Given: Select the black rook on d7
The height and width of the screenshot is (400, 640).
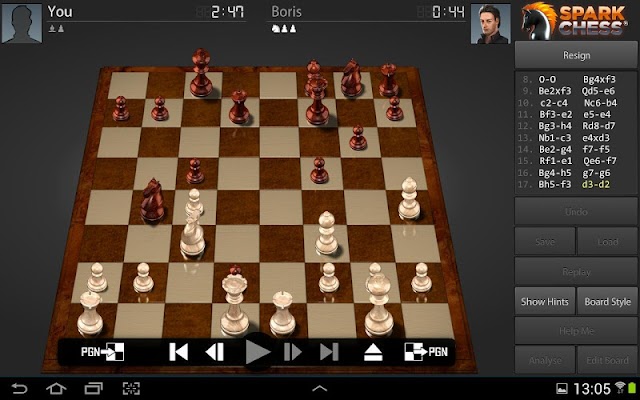Looking at the screenshot, I should pyautogui.click(x=239, y=107).
